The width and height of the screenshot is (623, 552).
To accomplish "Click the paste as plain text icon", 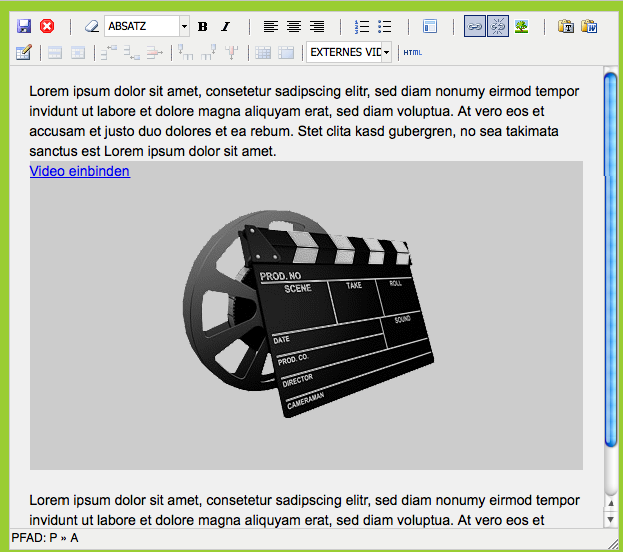I will point(566,27).
